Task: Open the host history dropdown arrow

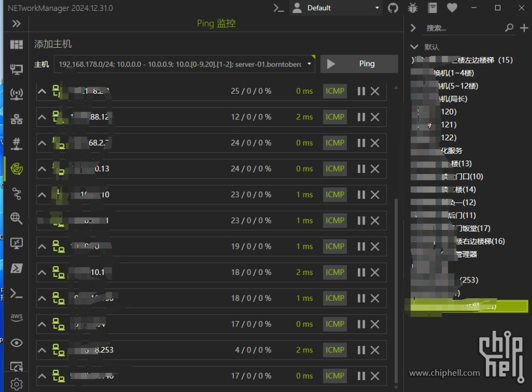Action: click(309, 63)
